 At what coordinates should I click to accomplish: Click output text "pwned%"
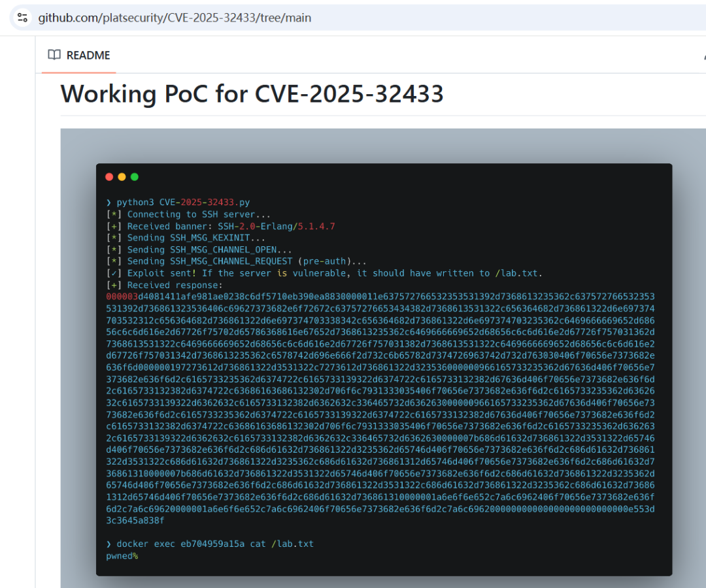[x=122, y=556]
